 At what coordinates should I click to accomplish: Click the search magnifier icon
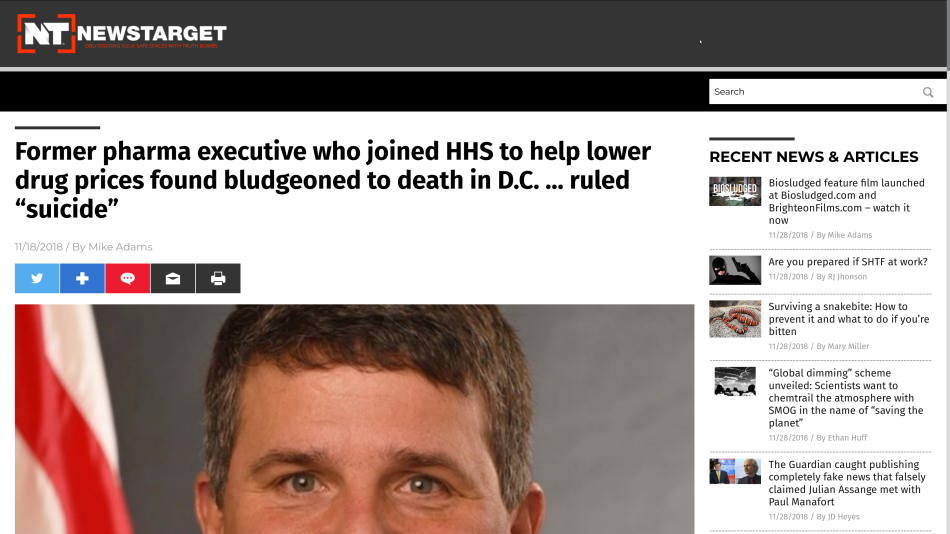(x=928, y=92)
